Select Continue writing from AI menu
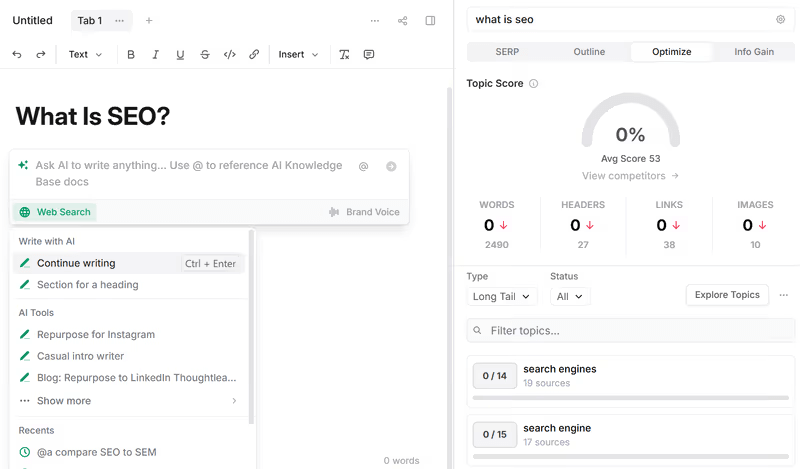The width and height of the screenshot is (800, 469). [76, 264]
